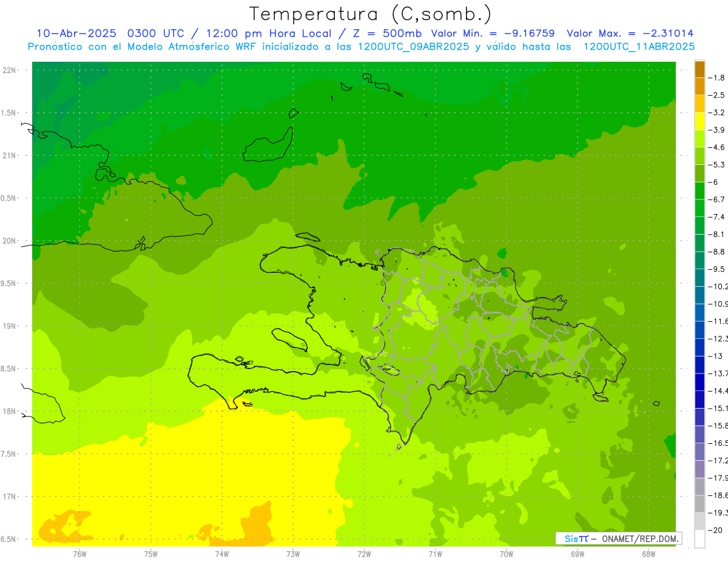Click the '-7.4' colorbar label
The image size is (728, 562).
click(716, 217)
